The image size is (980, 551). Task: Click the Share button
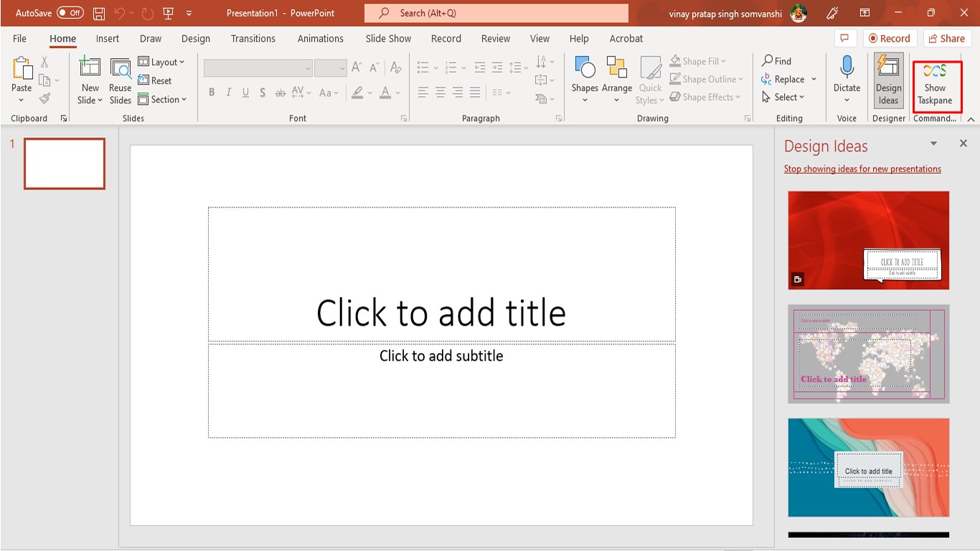[x=947, y=38]
